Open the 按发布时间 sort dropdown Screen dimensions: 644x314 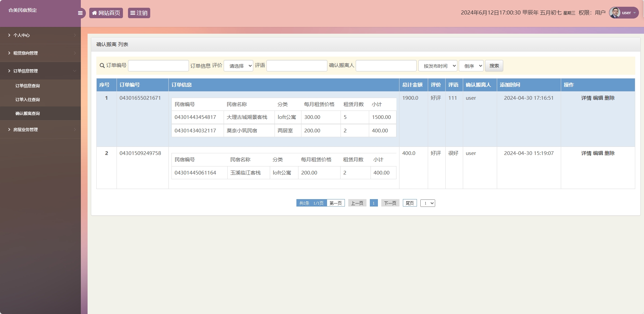437,66
